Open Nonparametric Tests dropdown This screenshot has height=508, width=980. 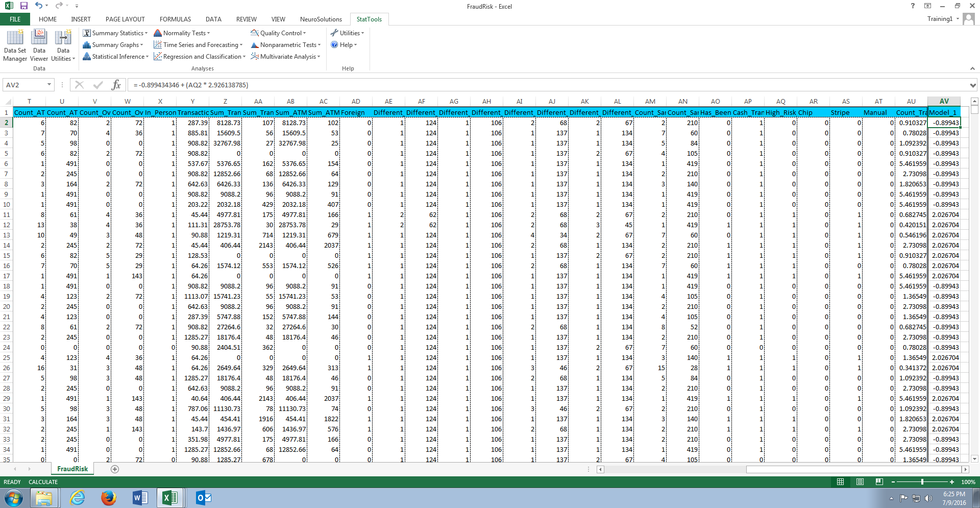(285, 45)
